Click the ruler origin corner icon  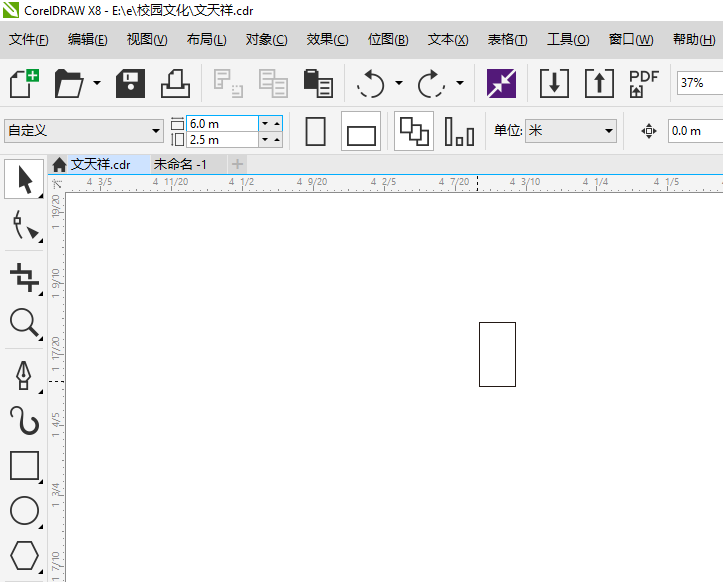57,184
